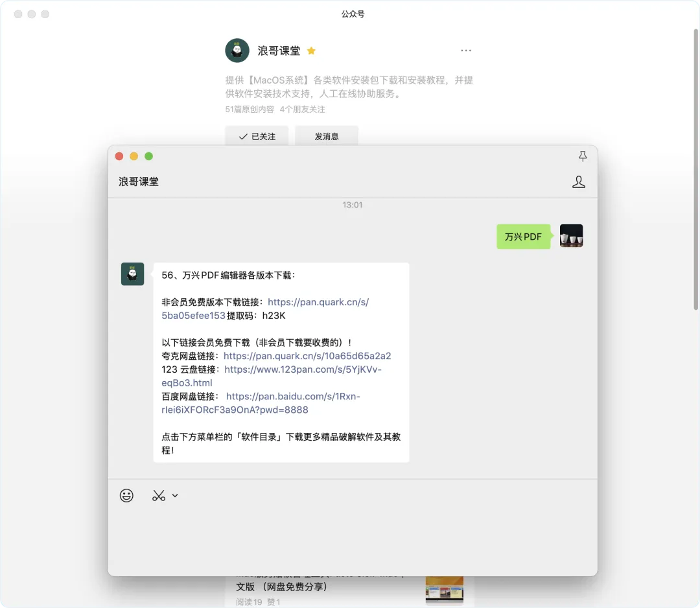Open the three-dot more menu of 浪哥课堂
700x608 pixels.
pos(466,51)
